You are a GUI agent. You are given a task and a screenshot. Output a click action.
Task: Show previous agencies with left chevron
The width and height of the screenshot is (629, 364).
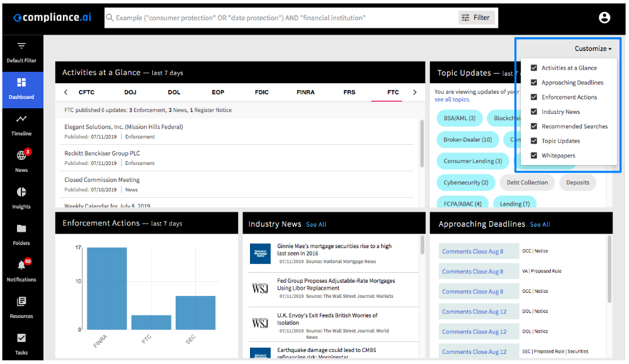[65, 93]
